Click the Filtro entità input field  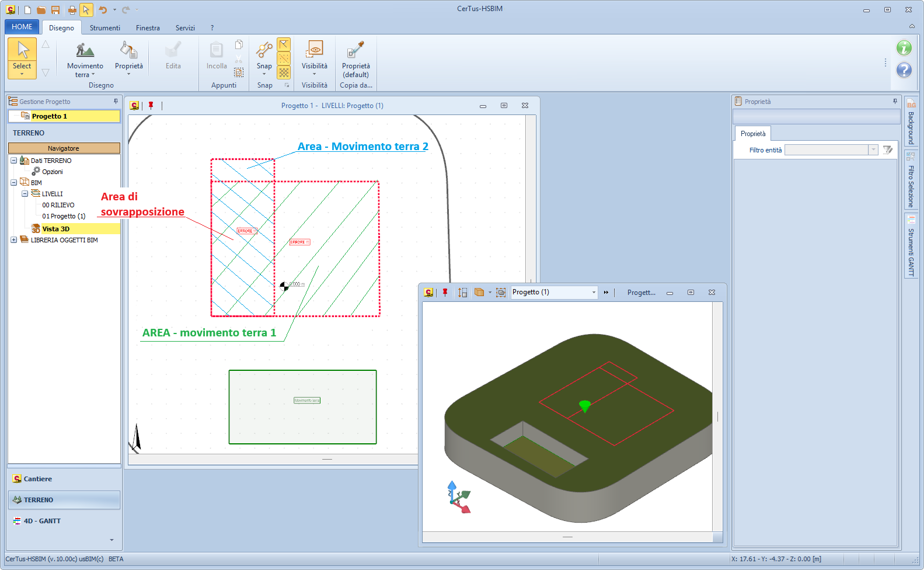pos(826,150)
